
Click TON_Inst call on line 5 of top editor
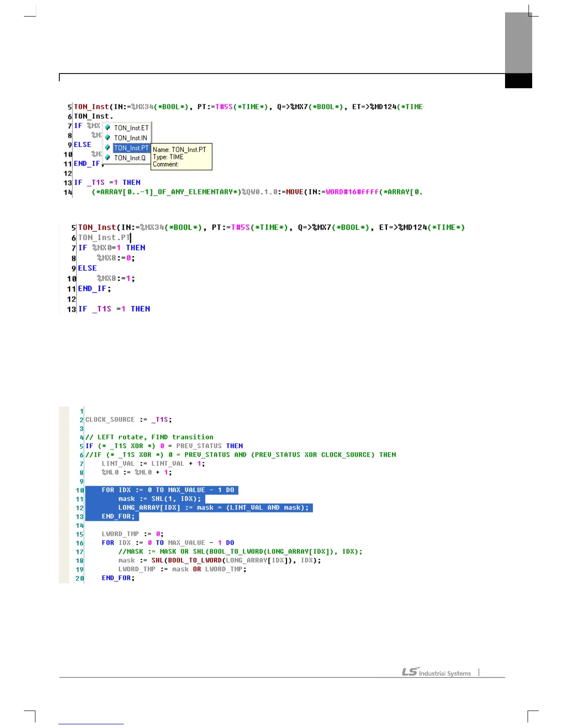249,107
